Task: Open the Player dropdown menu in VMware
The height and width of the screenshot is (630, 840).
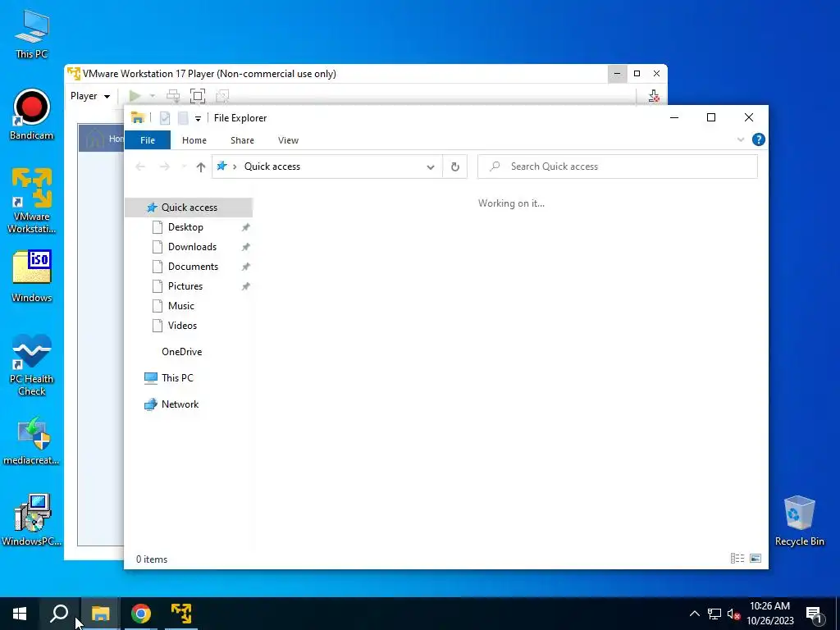Action: pyautogui.click(x=90, y=96)
